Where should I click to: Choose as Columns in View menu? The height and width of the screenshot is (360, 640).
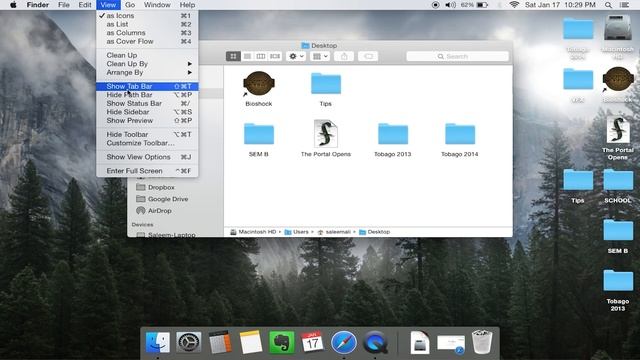tap(147, 33)
